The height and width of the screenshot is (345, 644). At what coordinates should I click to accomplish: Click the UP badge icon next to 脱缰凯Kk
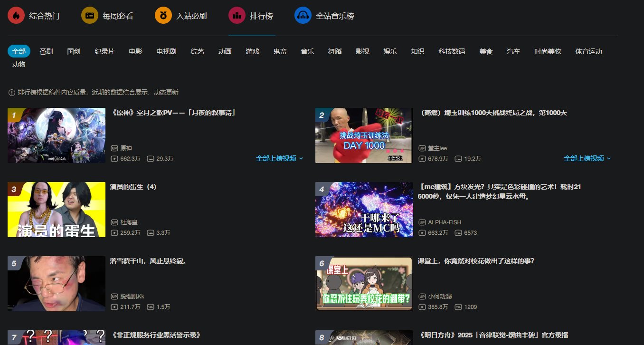pos(114,297)
